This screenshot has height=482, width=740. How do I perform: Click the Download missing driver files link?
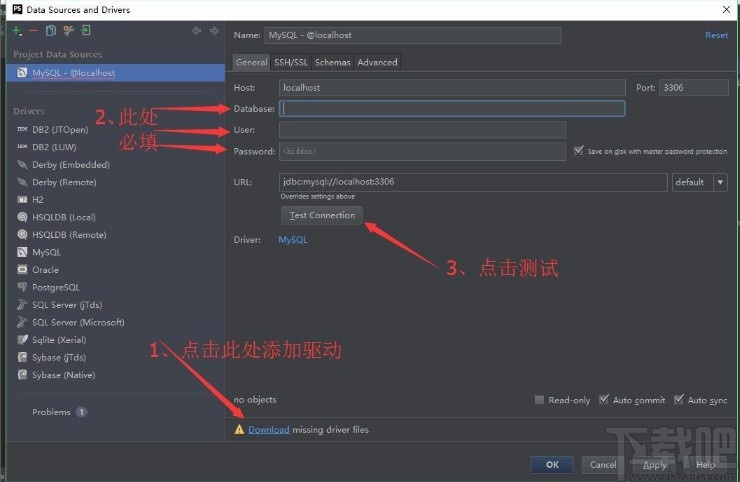tap(269, 430)
